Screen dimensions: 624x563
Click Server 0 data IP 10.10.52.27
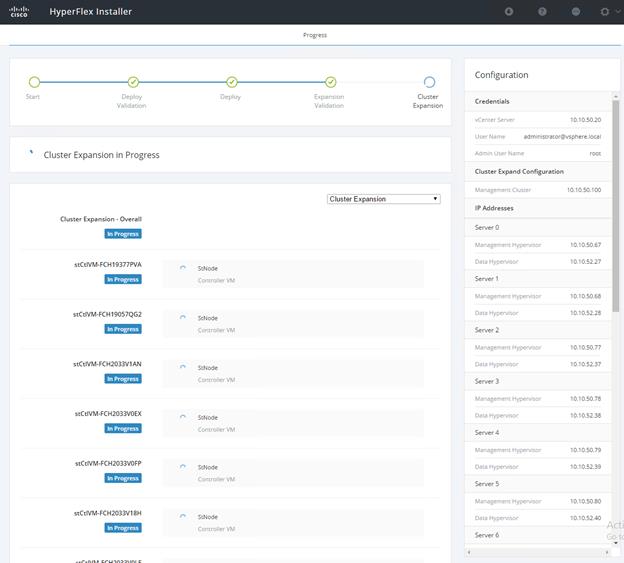(585, 262)
